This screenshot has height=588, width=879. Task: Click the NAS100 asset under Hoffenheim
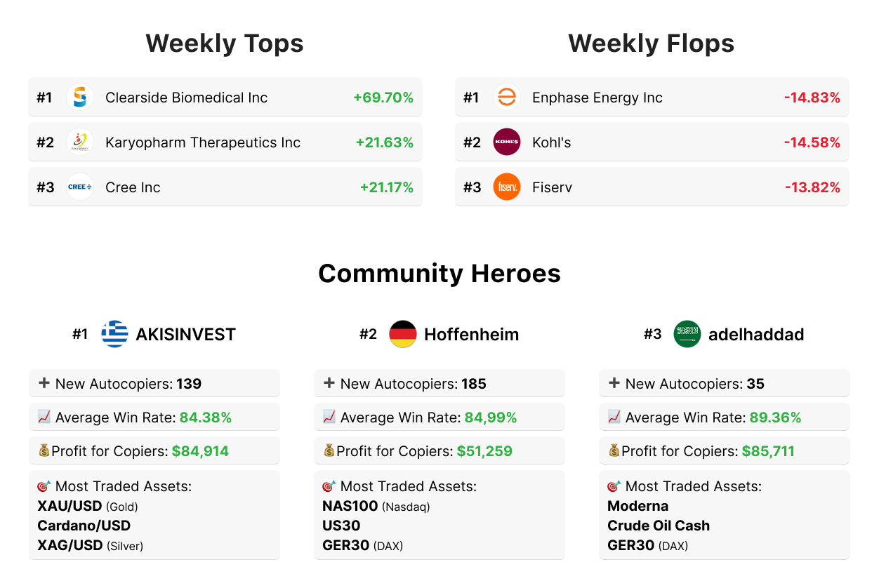pos(350,506)
